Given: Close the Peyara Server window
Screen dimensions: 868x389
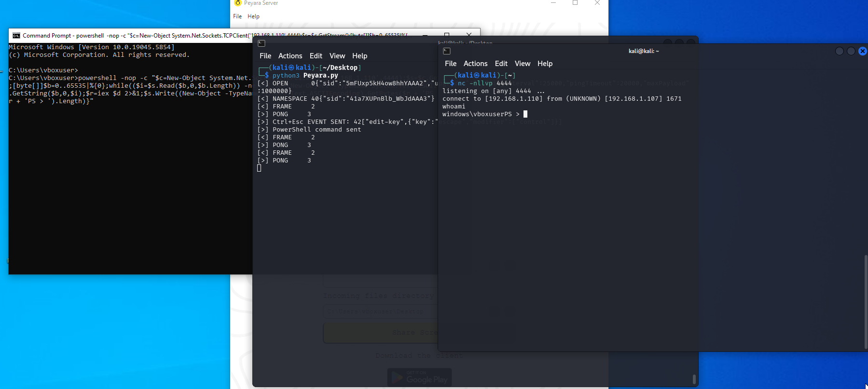Looking at the screenshot, I should pos(597,3).
